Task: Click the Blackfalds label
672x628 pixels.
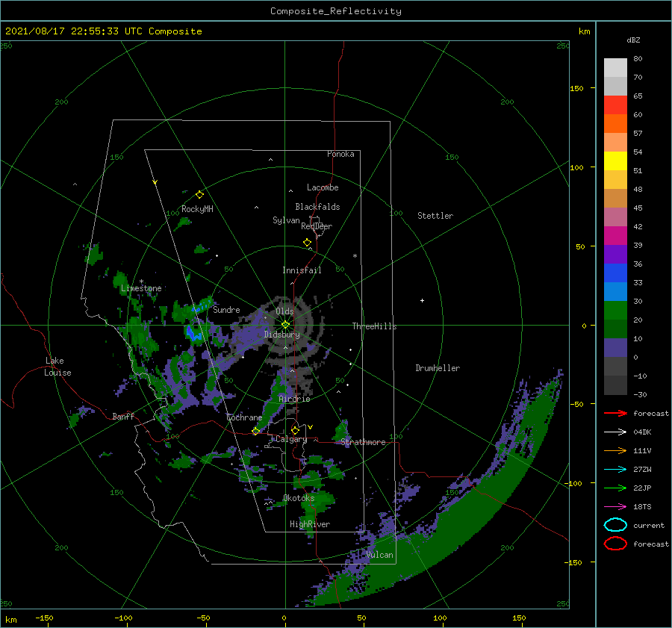Action: pos(317,207)
